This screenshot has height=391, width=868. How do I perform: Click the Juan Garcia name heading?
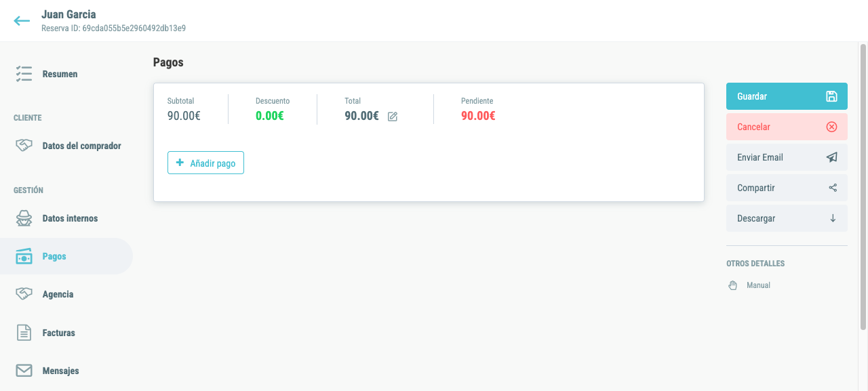coord(68,14)
